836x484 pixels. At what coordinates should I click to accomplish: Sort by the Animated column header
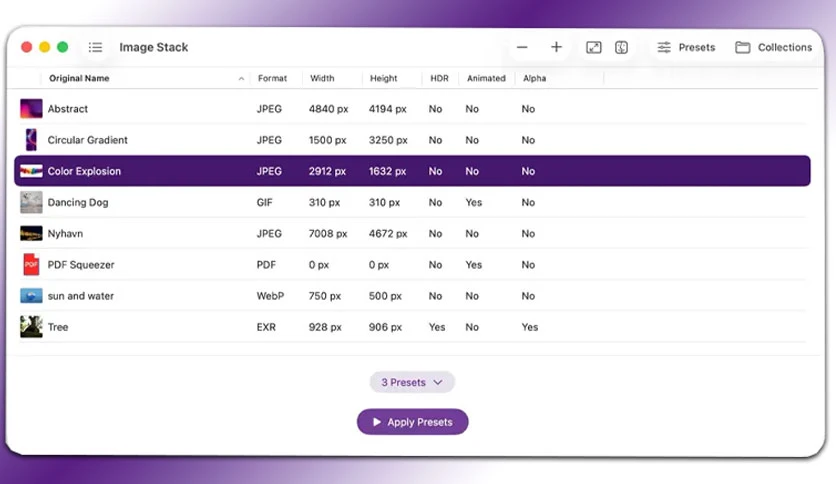click(x=486, y=78)
